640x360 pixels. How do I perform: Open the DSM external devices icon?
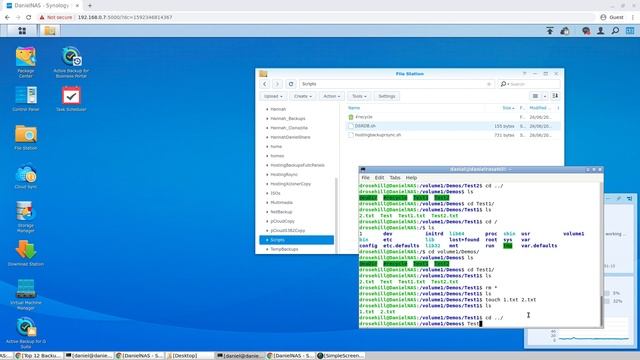coord(565,31)
